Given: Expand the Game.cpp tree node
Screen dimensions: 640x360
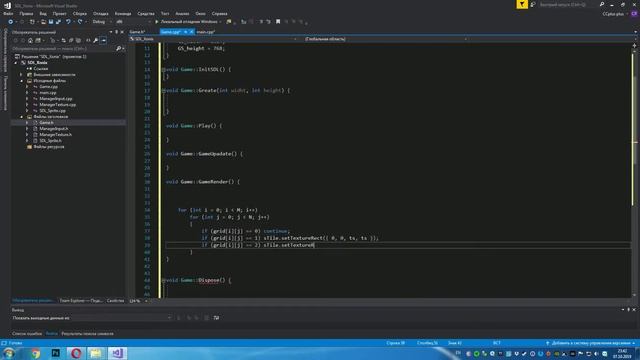Looking at the screenshot, I should point(27,87).
